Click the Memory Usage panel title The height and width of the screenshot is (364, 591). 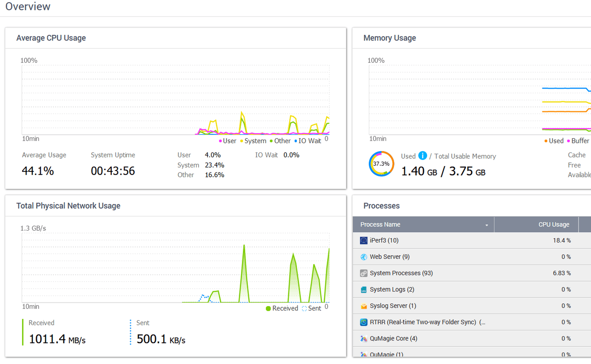pyautogui.click(x=389, y=38)
